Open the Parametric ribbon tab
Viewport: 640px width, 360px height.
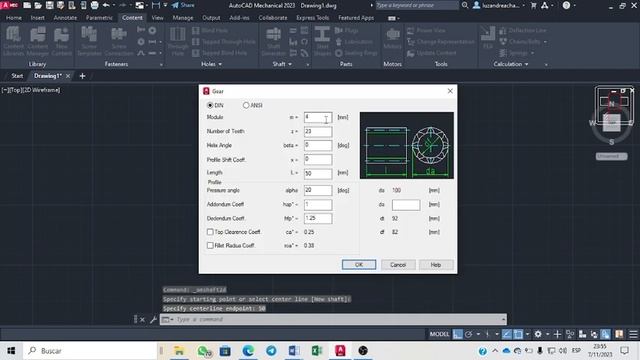(x=99, y=18)
